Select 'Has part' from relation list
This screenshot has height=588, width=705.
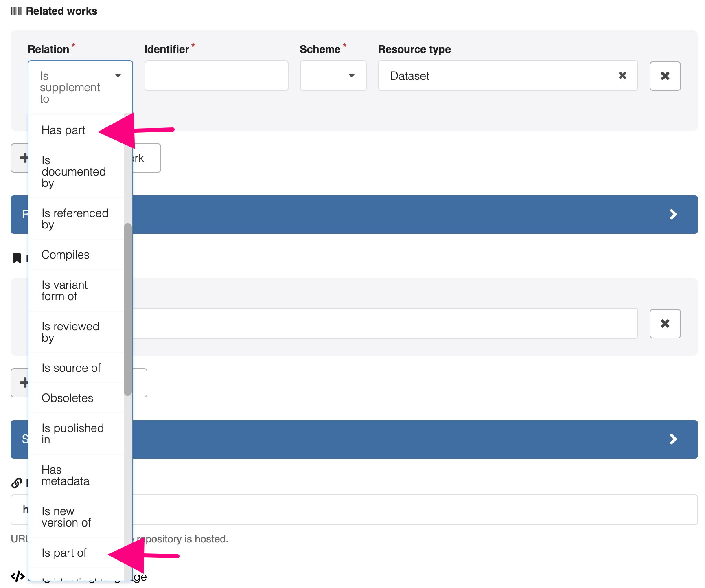(x=64, y=130)
